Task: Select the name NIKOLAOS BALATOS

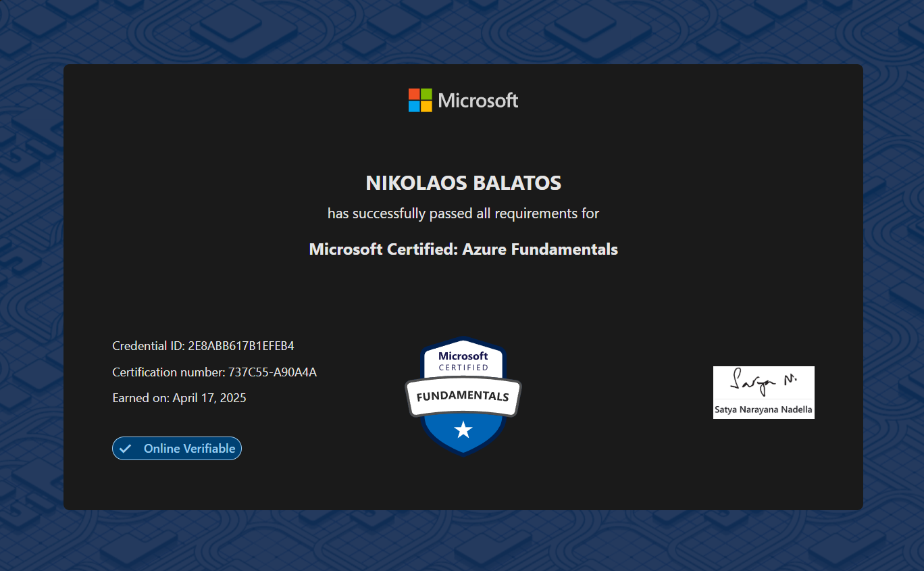Action: tap(463, 182)
